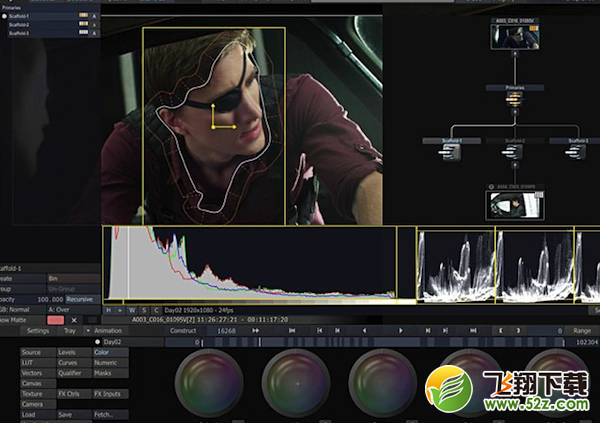
Task: Click the Bin button
Action: tap(74, 278)
